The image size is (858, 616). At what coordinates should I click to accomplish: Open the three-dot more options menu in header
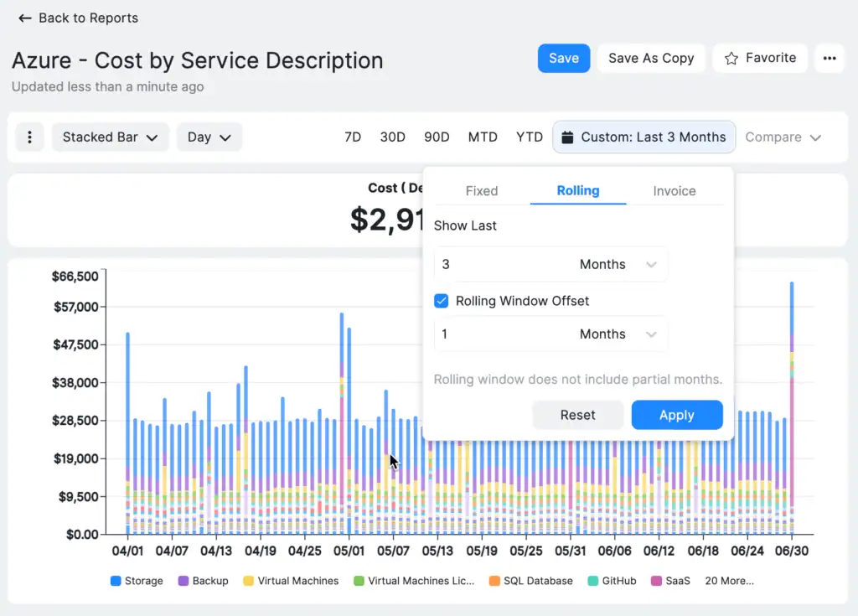coord(830,58)
